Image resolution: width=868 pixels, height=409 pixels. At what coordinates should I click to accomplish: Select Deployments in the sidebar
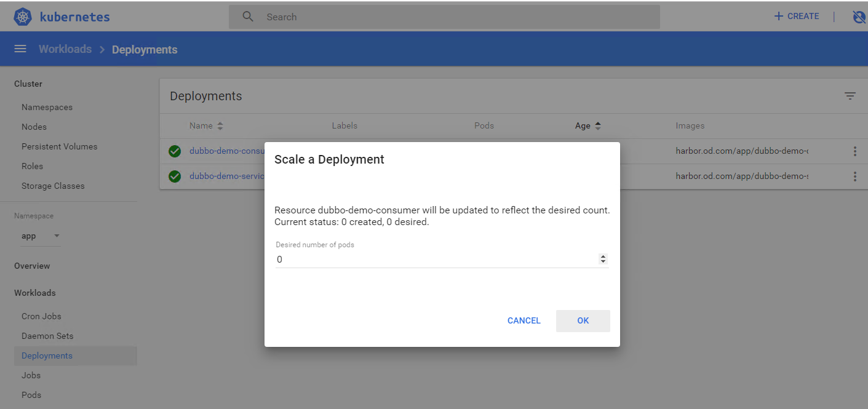[47, 355]
